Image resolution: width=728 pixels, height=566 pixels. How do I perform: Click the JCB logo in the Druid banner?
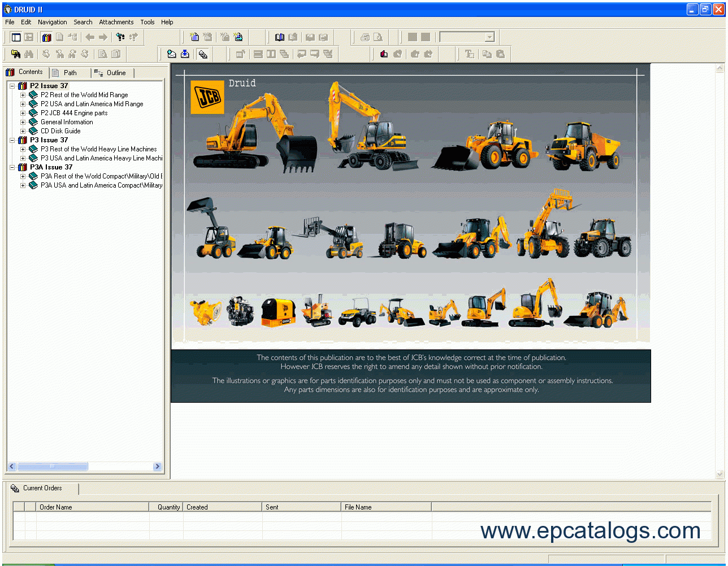(207, 98)
